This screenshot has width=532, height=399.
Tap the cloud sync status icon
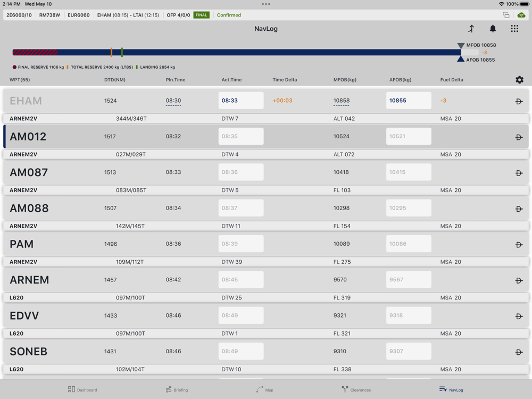[x=521, y=15]
